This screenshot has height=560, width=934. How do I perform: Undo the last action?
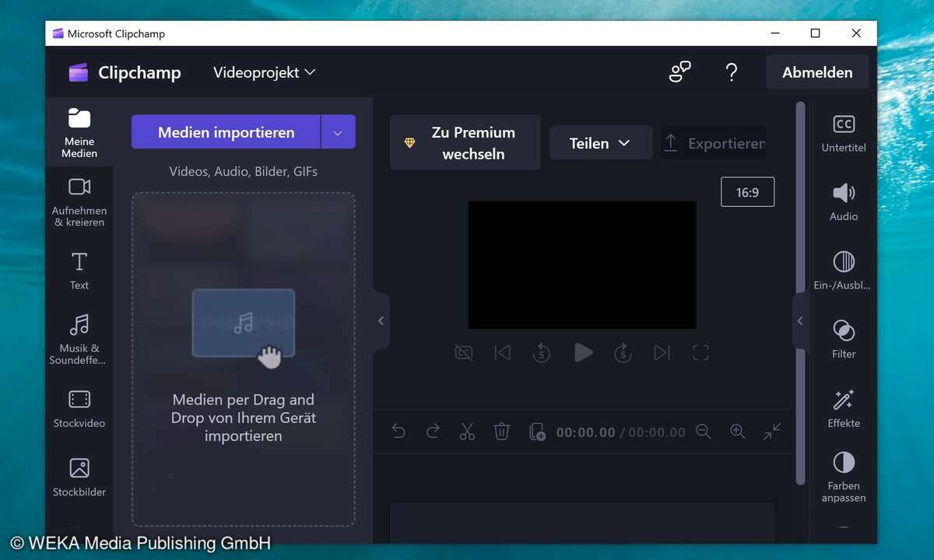(399, 432)
